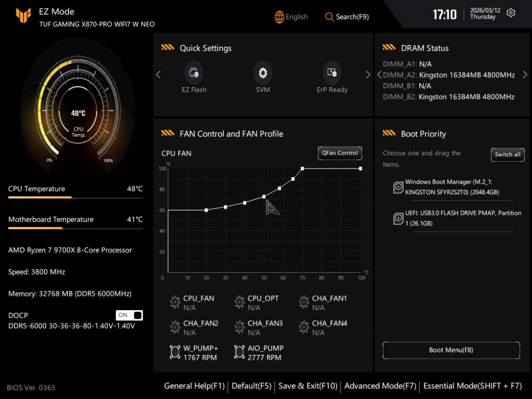Viewport: 532px width, 399px height.
Task: Toggle the DOCP switch off
Action: click(x=129, y=315)
